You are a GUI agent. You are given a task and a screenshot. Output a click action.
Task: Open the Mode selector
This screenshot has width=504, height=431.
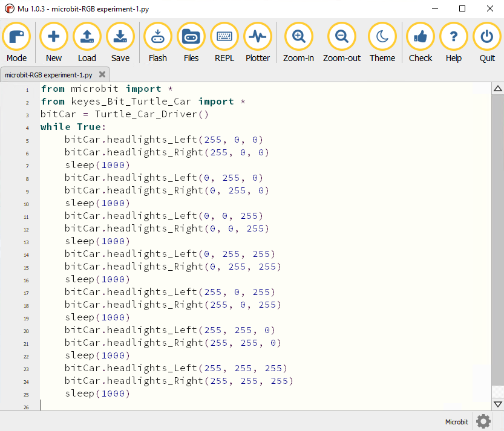click(17, 42)
